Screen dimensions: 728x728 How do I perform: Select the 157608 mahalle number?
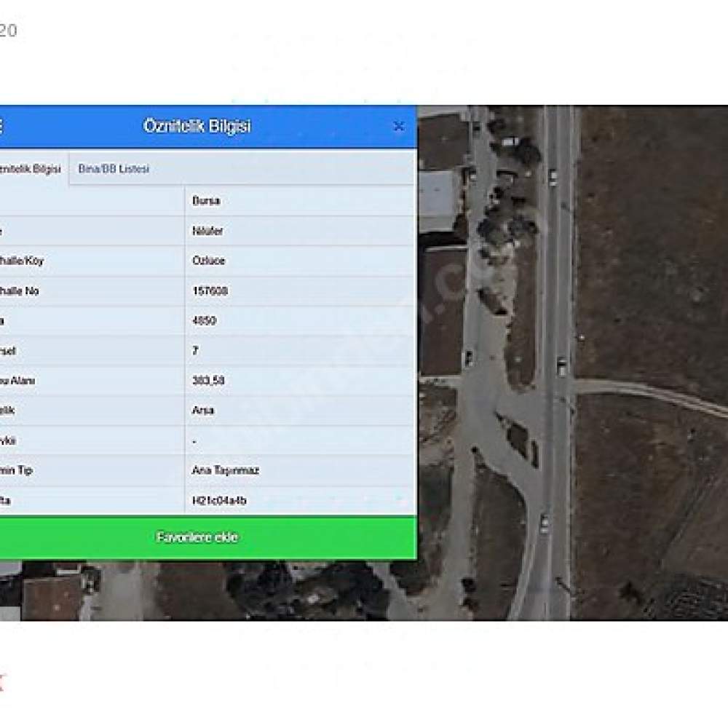(210, 291)
